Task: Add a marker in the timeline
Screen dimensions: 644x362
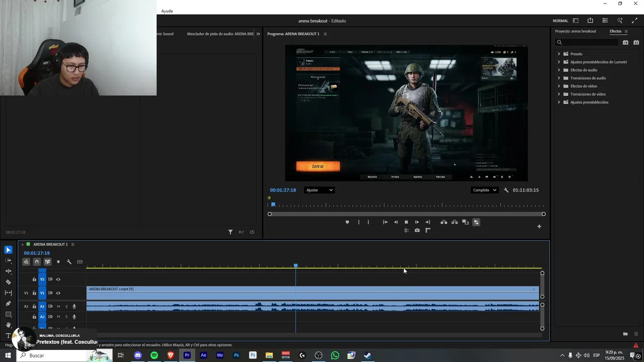Action: pyautogui.click(x=58, y=262)
